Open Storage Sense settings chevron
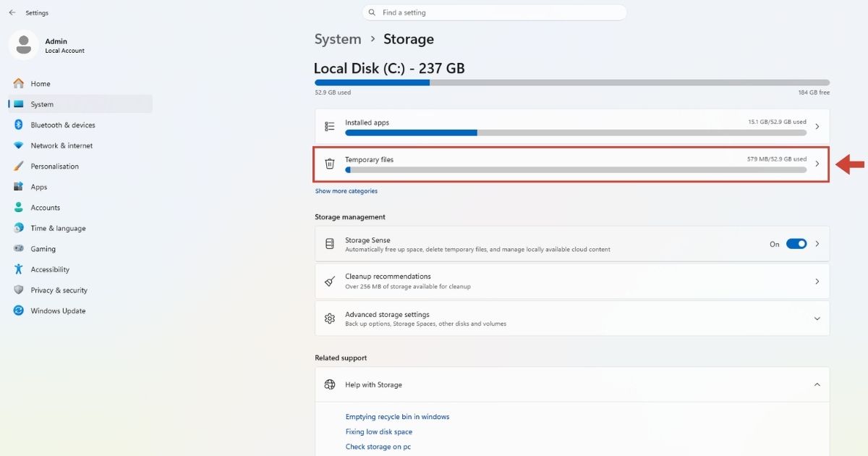The height and width of the screenshot is (456, 868). [817, 244]
